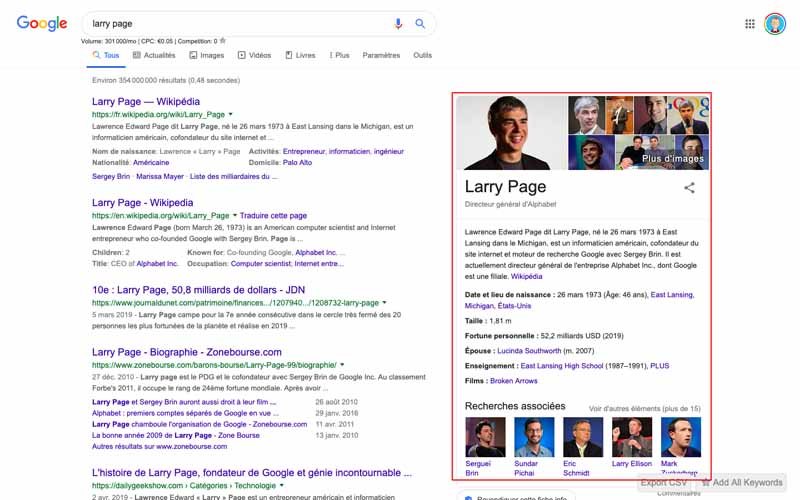Activate voice search microphone icon
Image resolution: width=800 pixels, height=500 pixels.
[398, 23]
